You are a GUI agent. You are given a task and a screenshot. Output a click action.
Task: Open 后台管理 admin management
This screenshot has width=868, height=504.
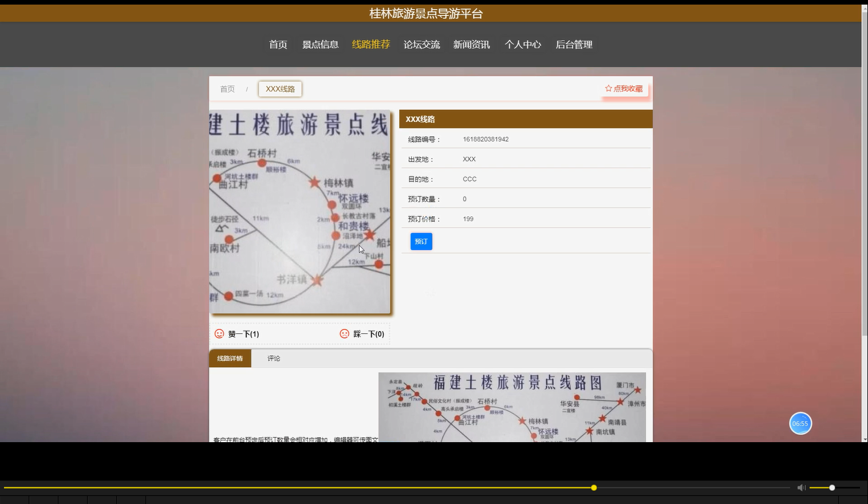574,44
